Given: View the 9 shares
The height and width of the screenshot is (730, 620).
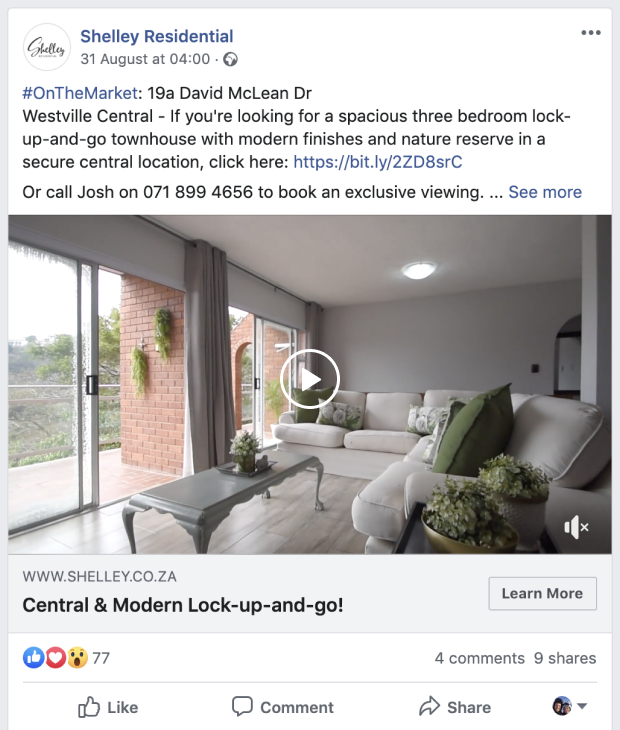Looking at the screenshot, I should (565, 658).
